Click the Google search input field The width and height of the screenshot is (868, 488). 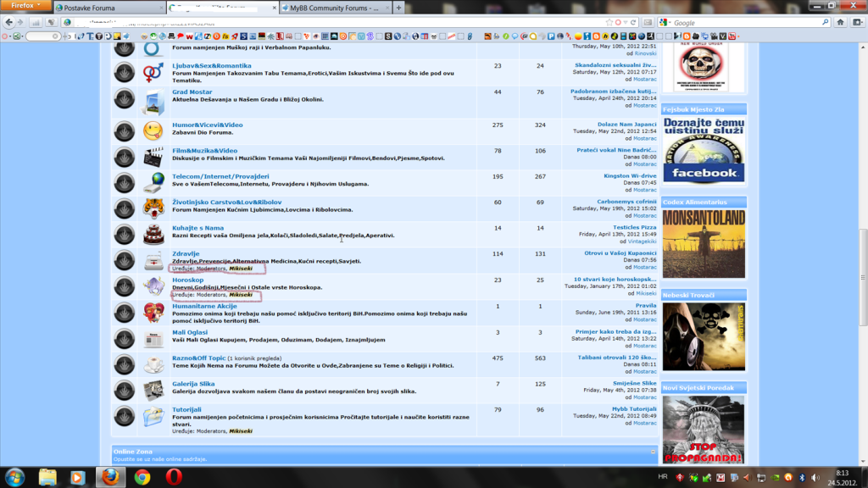[x=746, y=23]
